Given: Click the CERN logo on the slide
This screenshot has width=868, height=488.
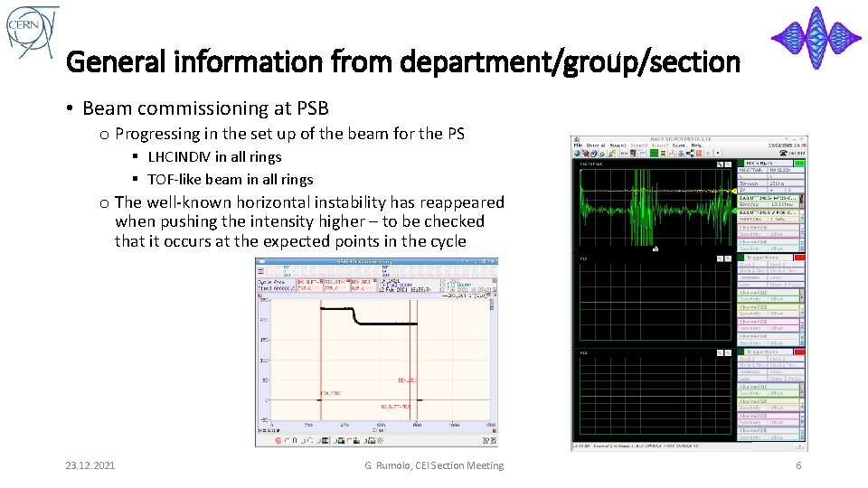Looking at the screenshot, I should tap(32, 31).
